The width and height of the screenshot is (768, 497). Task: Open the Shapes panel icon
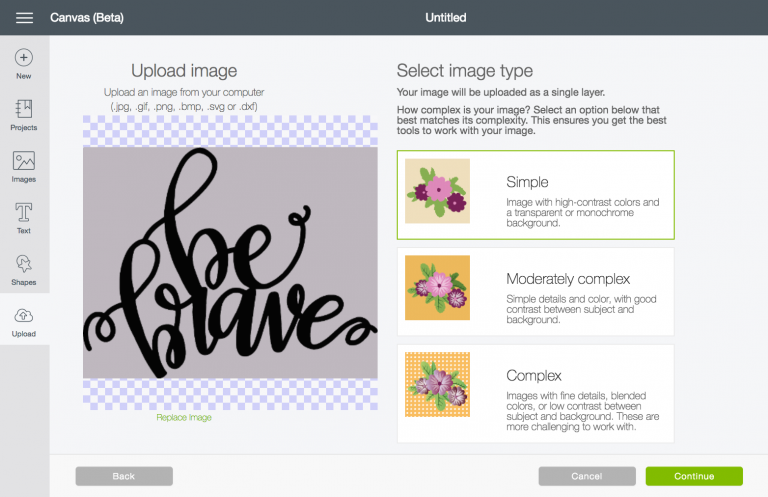24,263
